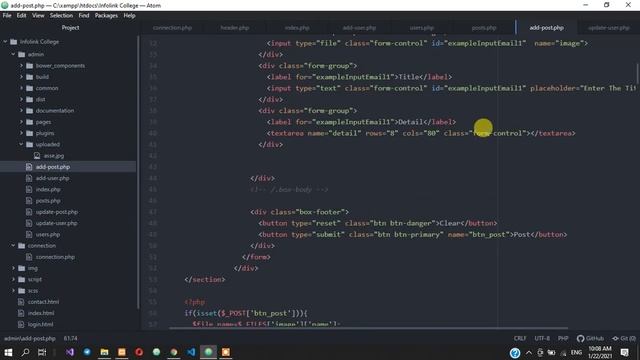Expand the documentation folder chevron

(x=21, y=110)
